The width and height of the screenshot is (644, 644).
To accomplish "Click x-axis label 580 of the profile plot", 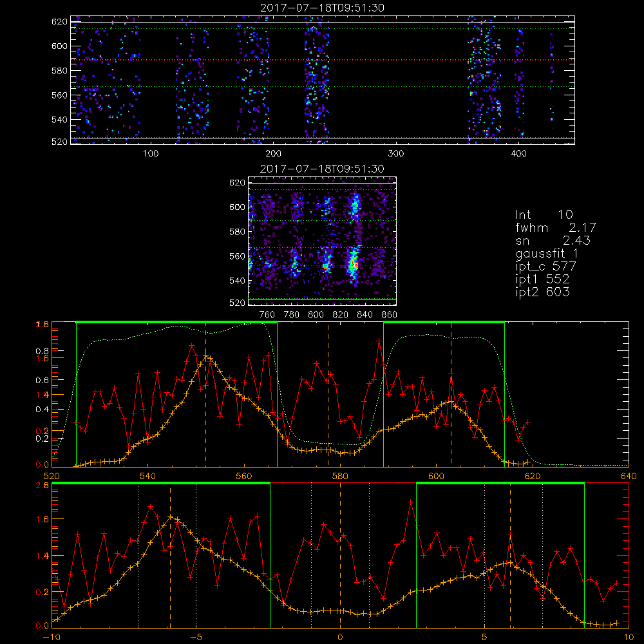I will click(x=340, y=476).
